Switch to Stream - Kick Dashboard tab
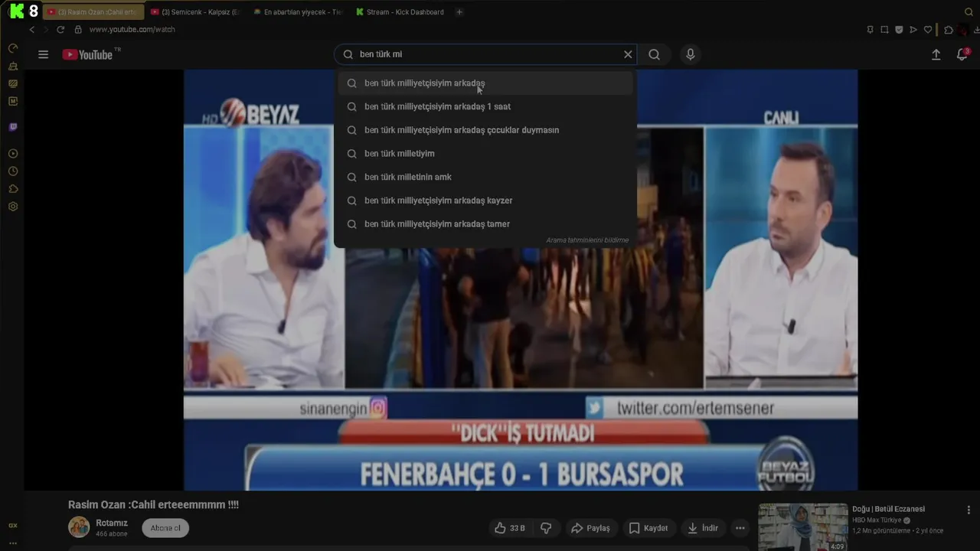The image size is (980, 551). click(401, 12)
